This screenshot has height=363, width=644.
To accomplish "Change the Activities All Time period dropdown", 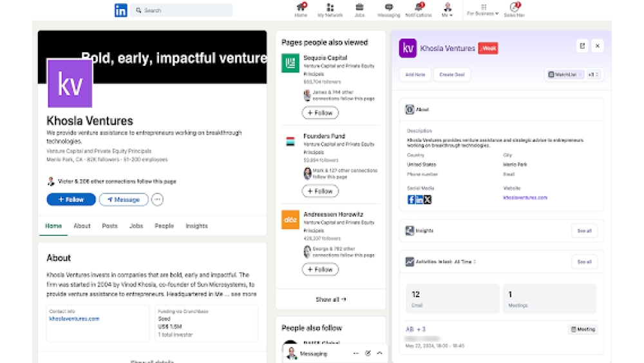I will coord(465,262).
